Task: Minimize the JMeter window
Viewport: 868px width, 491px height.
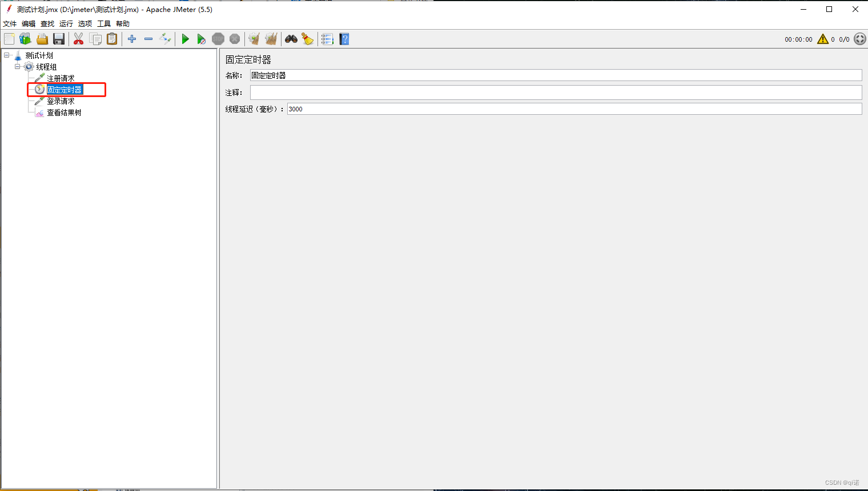Action: point(803,9)
